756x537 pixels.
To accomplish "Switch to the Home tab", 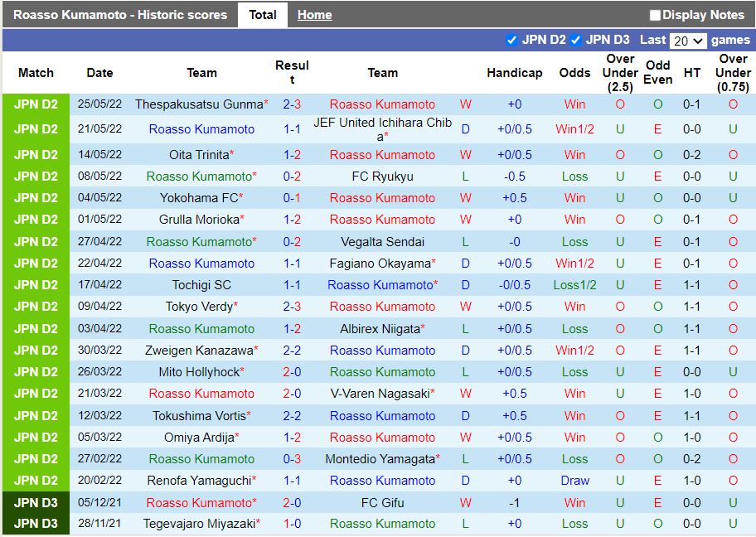I will pos(314,15).
